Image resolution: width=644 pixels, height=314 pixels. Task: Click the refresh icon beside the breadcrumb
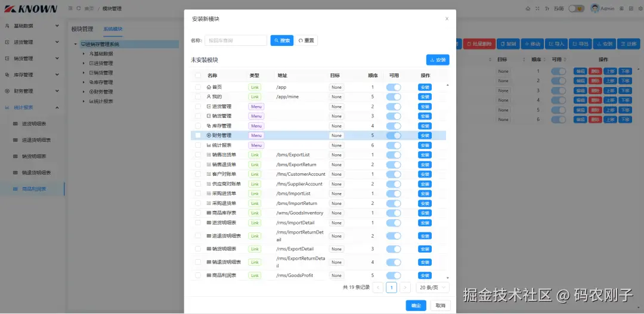(79, 8)
